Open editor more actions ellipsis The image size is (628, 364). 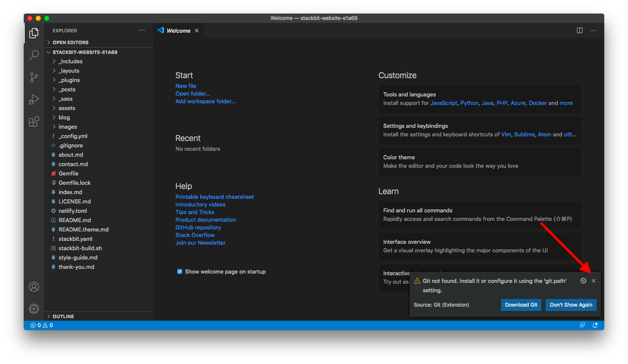coord(593,31)
